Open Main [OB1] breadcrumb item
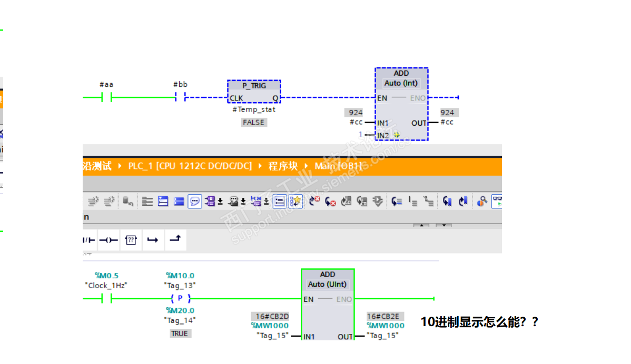This screenshot has width=631, height=364. tap(339, 166)
